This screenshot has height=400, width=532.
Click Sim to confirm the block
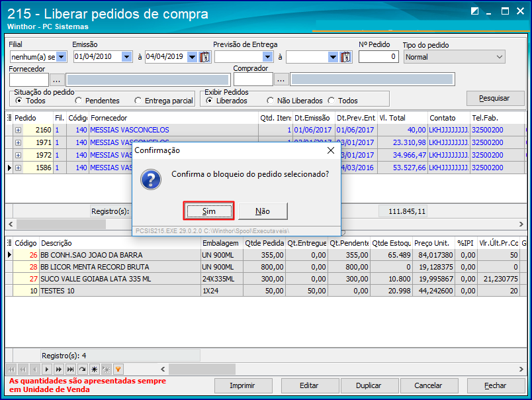click(209, 211)
